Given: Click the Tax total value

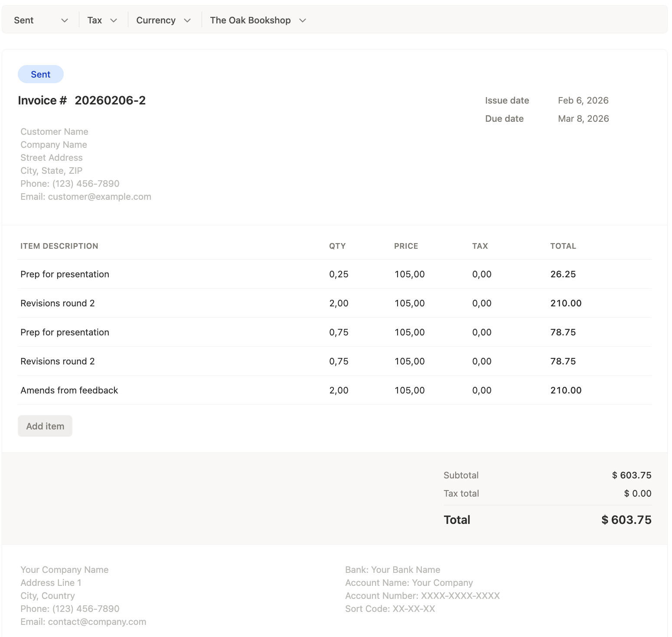Looking at the screenshot, I should click(x=637, y=493).
